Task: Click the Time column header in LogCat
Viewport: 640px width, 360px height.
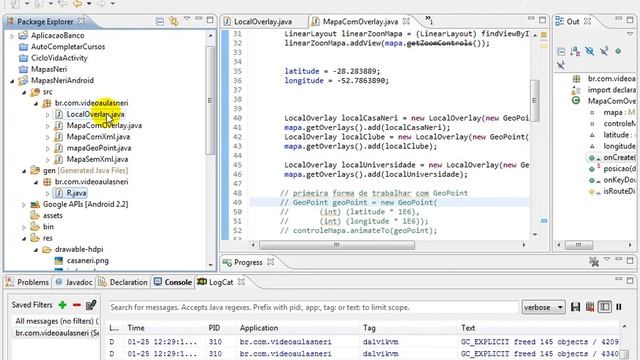Action: [136, 328]
